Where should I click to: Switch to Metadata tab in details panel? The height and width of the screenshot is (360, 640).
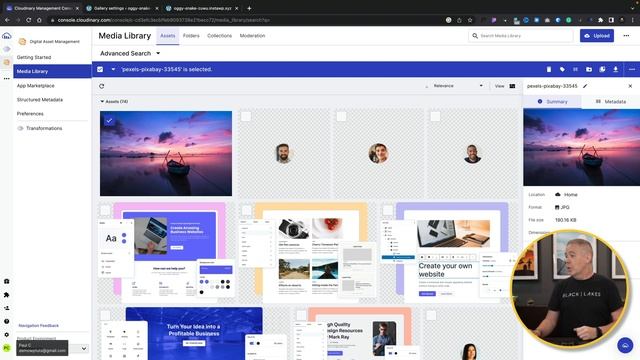[x=611, y=102]
